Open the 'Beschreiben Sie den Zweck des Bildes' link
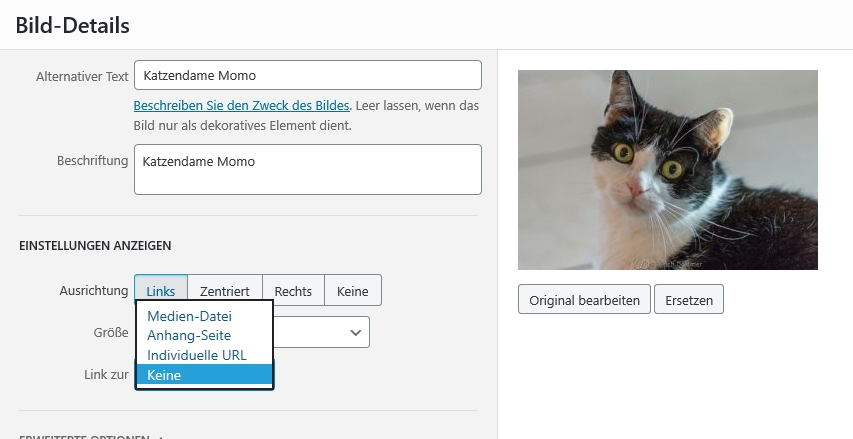This screenshot has height=439, width=853. pos(242,105)
